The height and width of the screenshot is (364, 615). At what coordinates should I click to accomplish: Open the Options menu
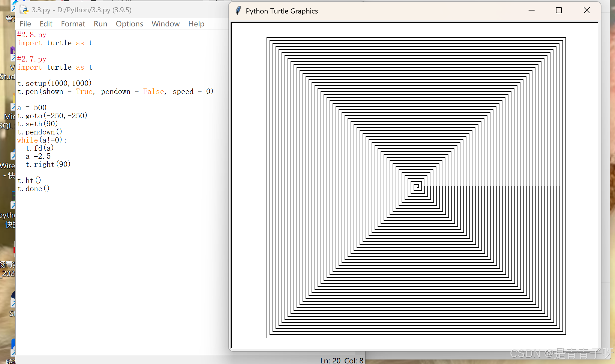pyautogui.click(x=129, y=24)
